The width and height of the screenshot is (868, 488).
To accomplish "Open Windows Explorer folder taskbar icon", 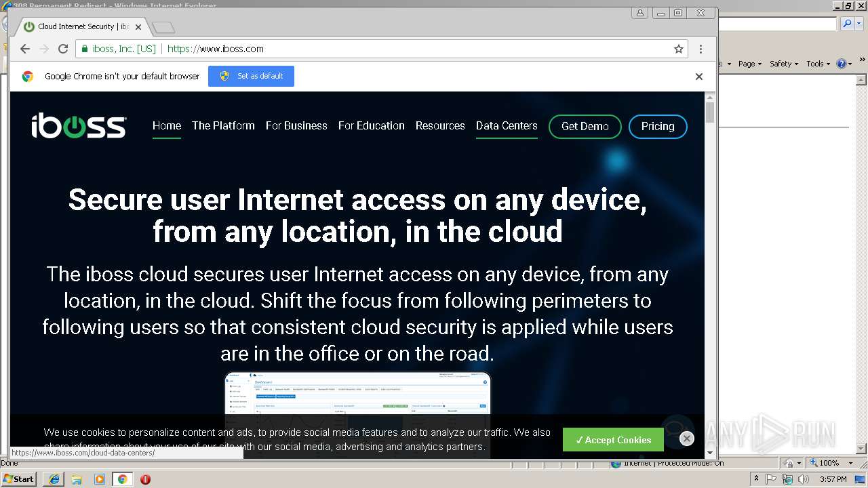I will pyautogui.click(x=77, y=479).
